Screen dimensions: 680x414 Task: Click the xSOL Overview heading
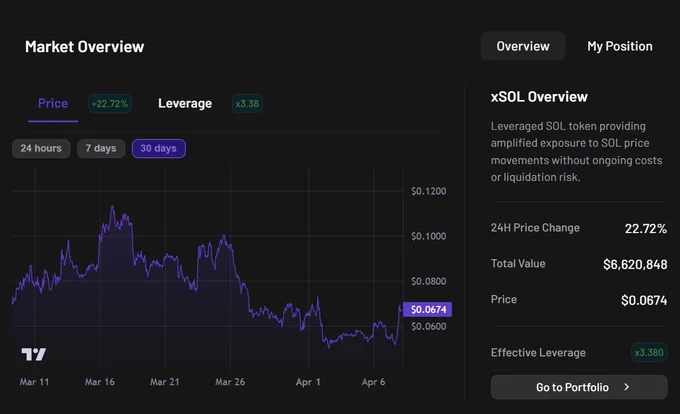click(x=539, y=97)
